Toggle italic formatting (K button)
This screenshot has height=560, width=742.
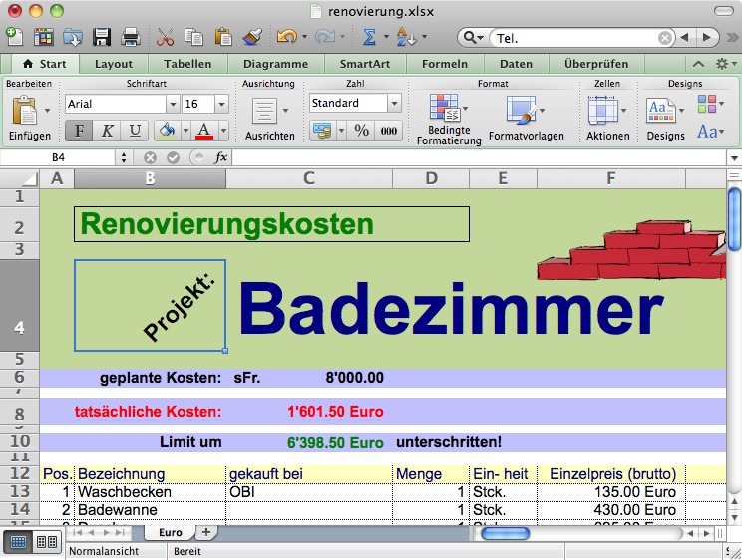click(107, 131)
